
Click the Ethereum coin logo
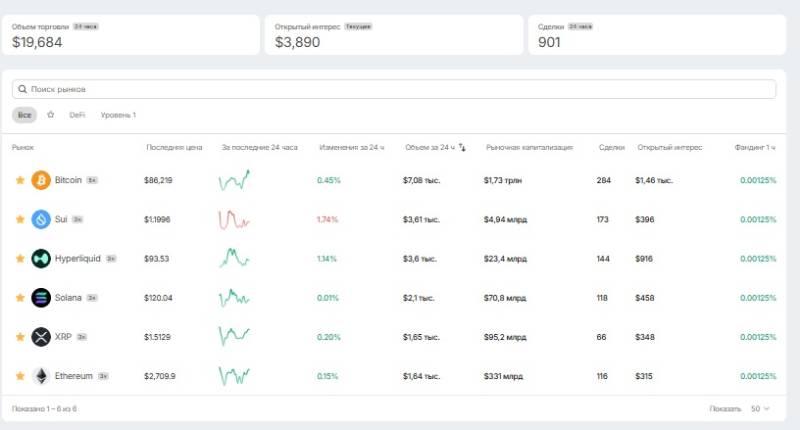41,376
